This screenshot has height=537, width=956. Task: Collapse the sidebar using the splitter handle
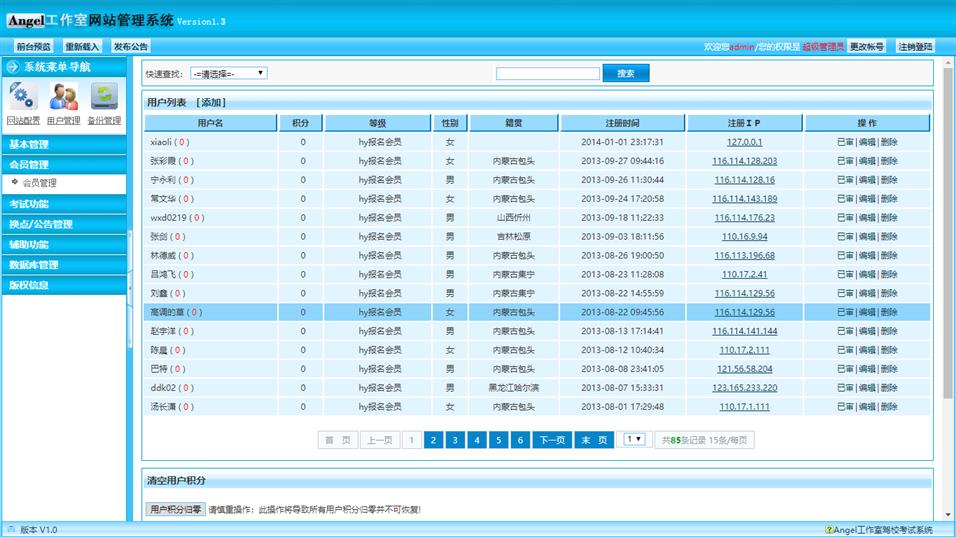pos(130,288)
